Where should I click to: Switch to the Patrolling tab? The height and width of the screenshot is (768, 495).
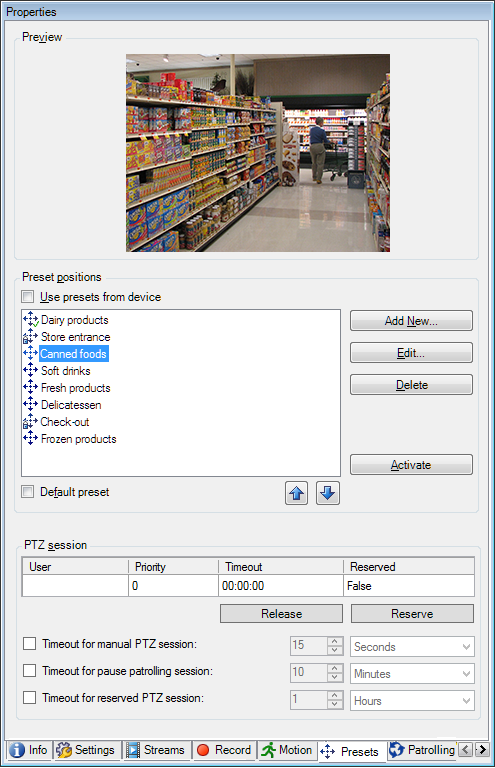click(422, 750)
